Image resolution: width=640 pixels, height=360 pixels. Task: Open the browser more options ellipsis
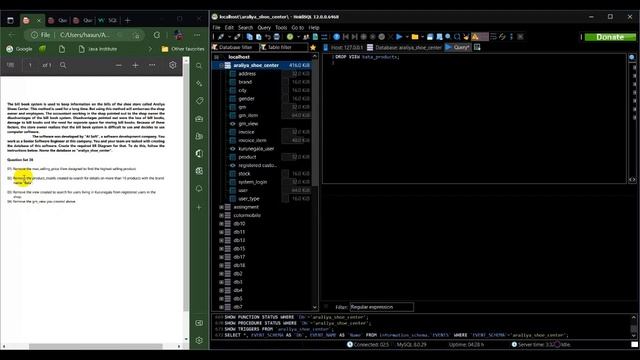tap(197, 35)
